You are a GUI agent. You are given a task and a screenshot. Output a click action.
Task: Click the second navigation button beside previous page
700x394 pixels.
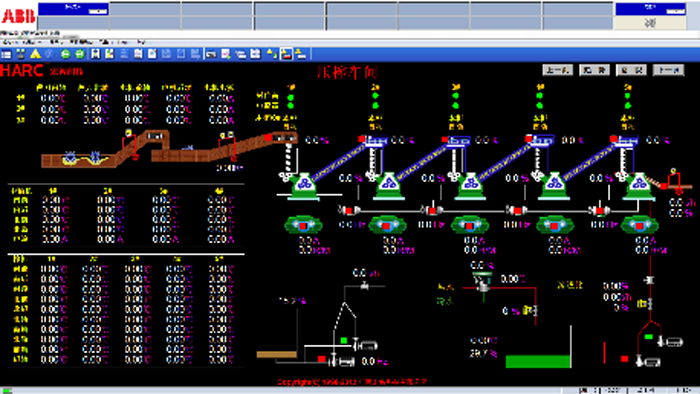595,70
